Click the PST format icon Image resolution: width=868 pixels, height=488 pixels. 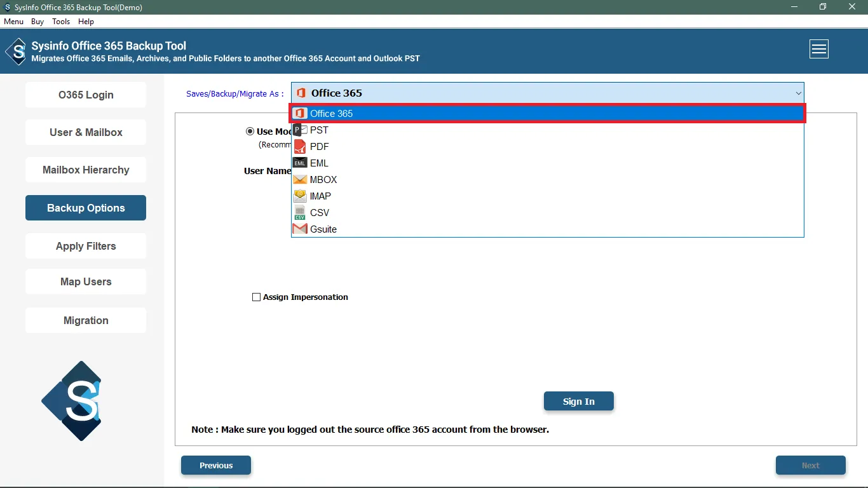(x=300, y=130)
